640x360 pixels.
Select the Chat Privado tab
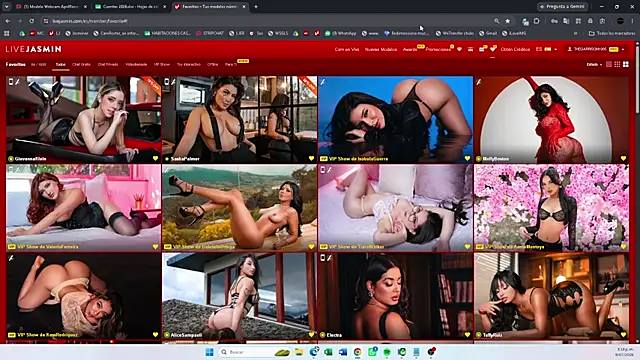coord(108,64)
